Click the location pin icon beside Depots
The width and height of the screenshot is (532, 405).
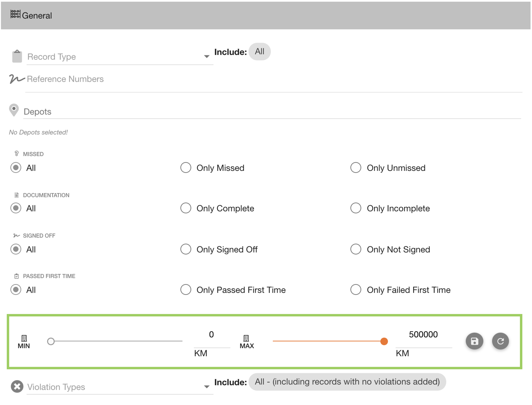pyautogui.click(x=14, y=110)
